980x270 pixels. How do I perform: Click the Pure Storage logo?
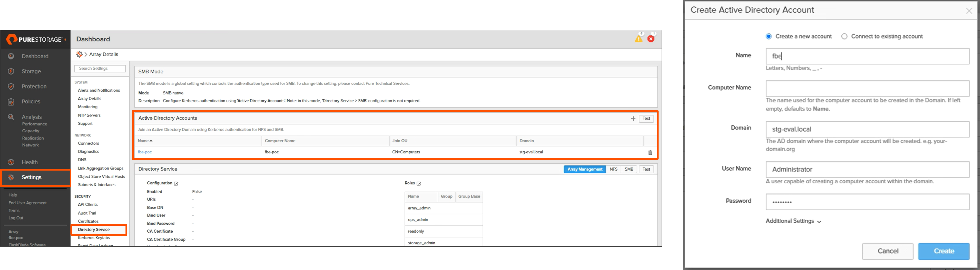[36, 39]
